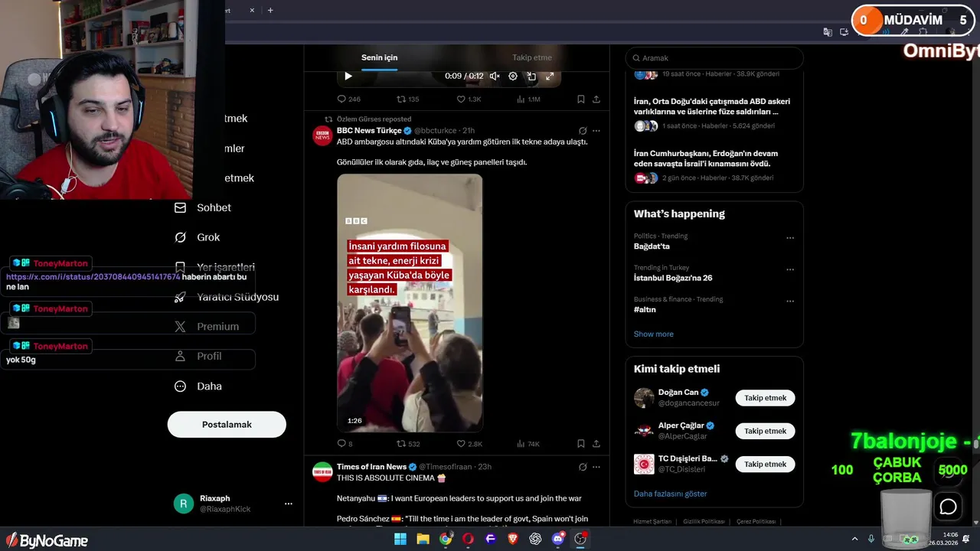
Task: Click Show more under What's happening
Action: (654, 334)
